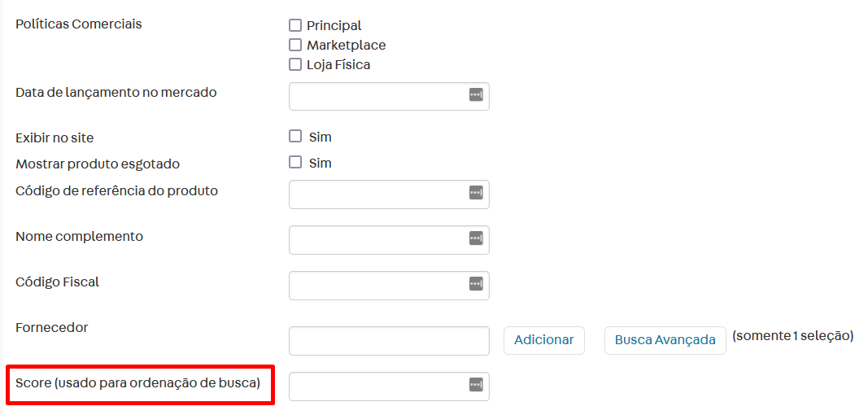Check the Marketplace policy checkbox
The height and width of the screenshot is (415, 868).
tap(295, 46)
